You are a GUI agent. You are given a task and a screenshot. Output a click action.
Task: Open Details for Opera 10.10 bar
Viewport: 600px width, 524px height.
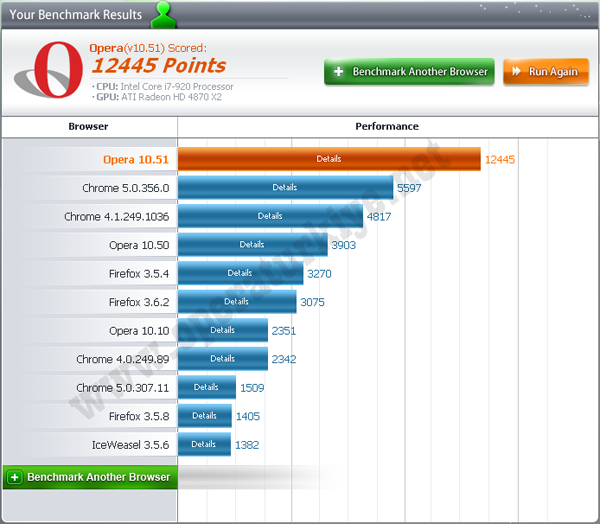222,330
